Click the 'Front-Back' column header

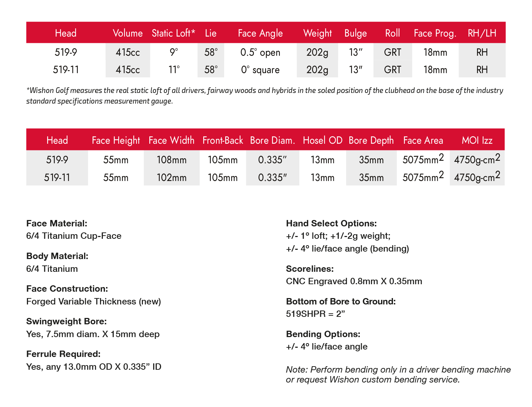pyautogui.click(x=223, y=140)
